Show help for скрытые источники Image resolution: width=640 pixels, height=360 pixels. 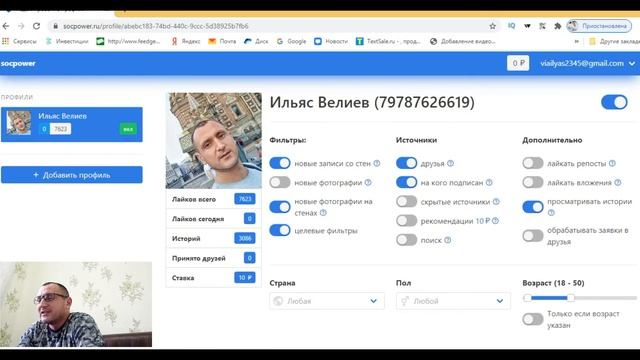click(x=496, y=202)
